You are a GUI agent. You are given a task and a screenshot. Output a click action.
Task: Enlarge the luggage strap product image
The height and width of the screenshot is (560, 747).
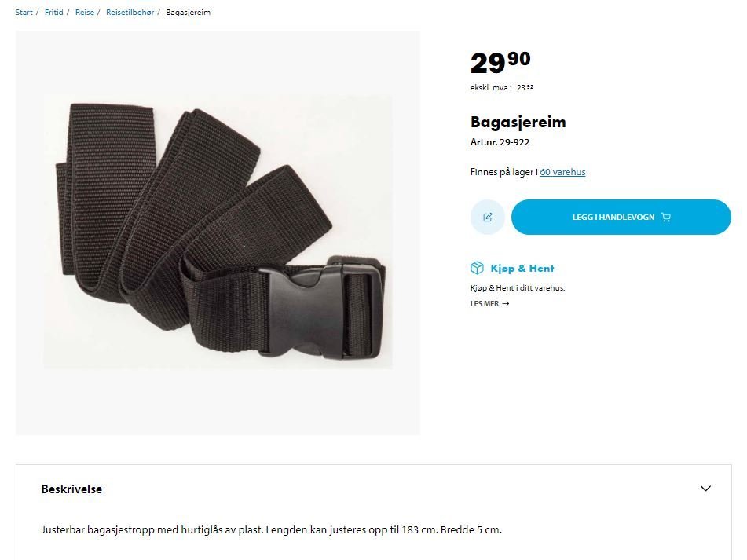pyautogui.click(x=218, y=232)
